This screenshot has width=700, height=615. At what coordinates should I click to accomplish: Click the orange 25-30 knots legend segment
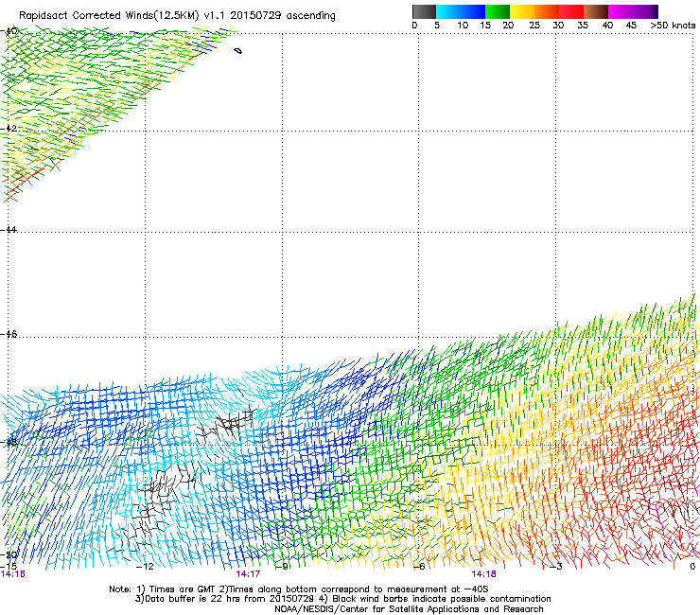point(547,11)
